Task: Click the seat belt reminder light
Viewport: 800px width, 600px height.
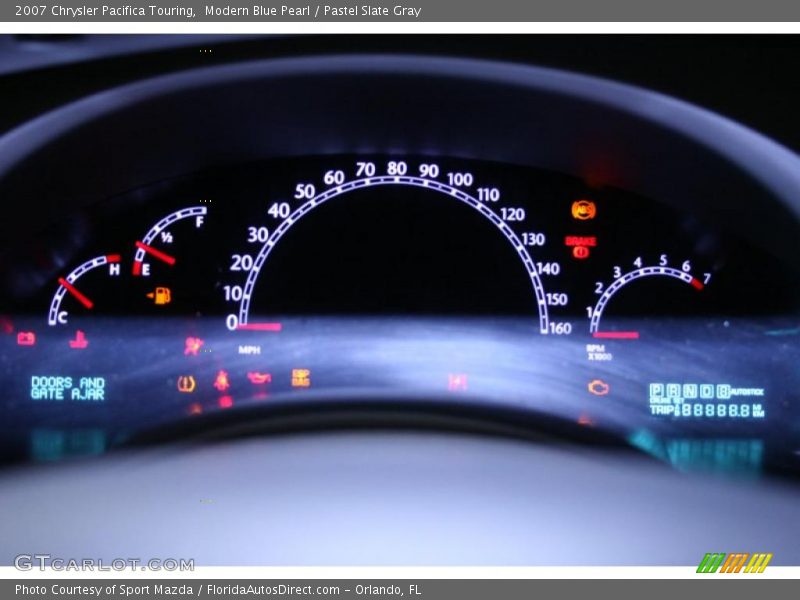Action: tap(221, 381)
